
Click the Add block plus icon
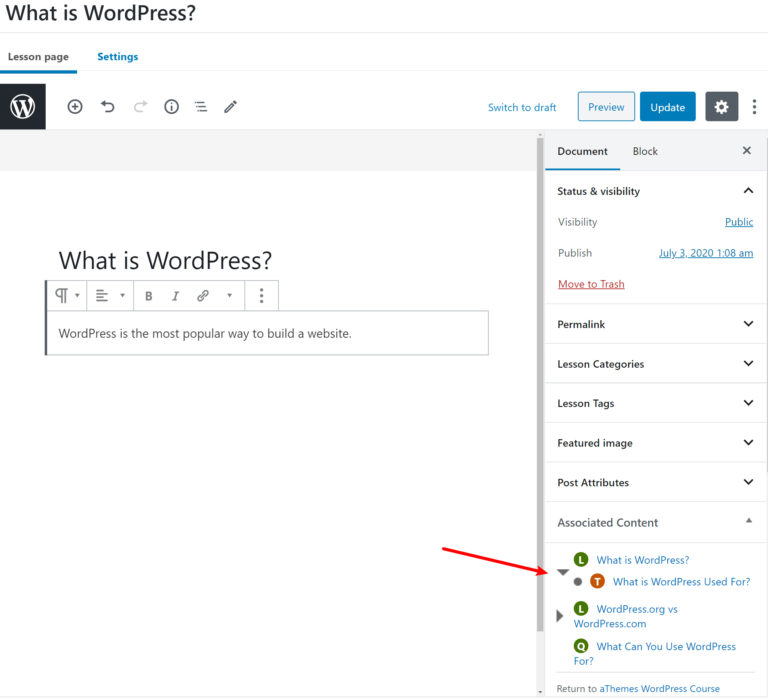[x=75, y=107]
